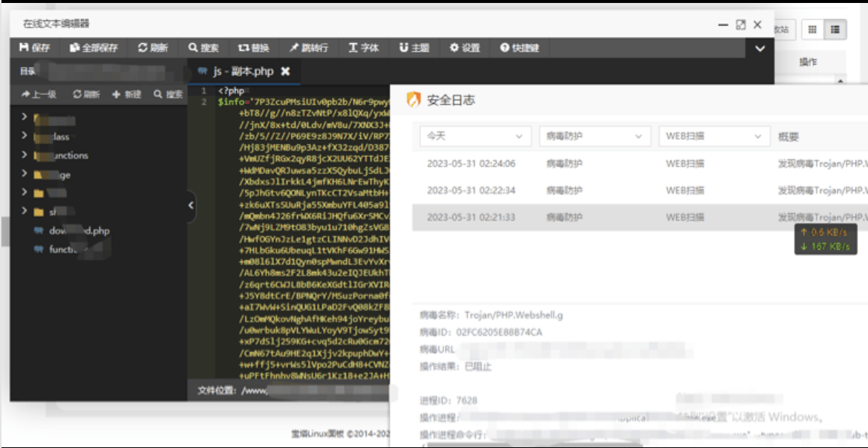
Task: Expand the folder starting with 'sh'
Action: (25, 211)
